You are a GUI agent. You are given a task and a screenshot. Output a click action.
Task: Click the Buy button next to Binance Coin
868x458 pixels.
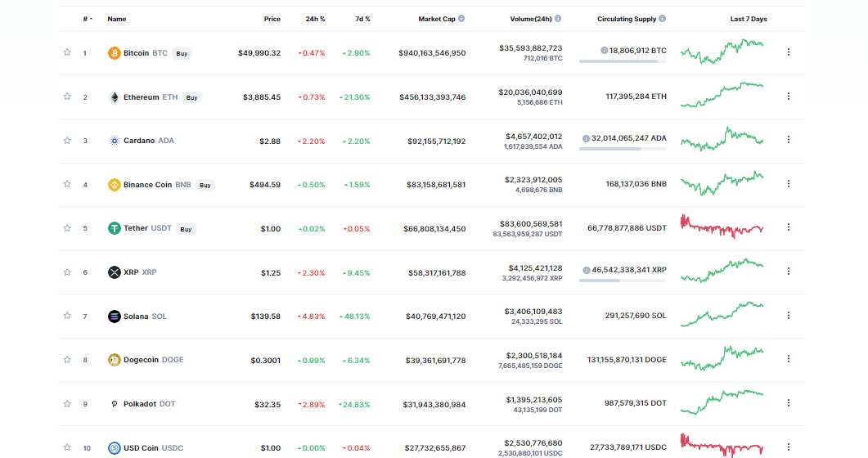click(205, 186)
